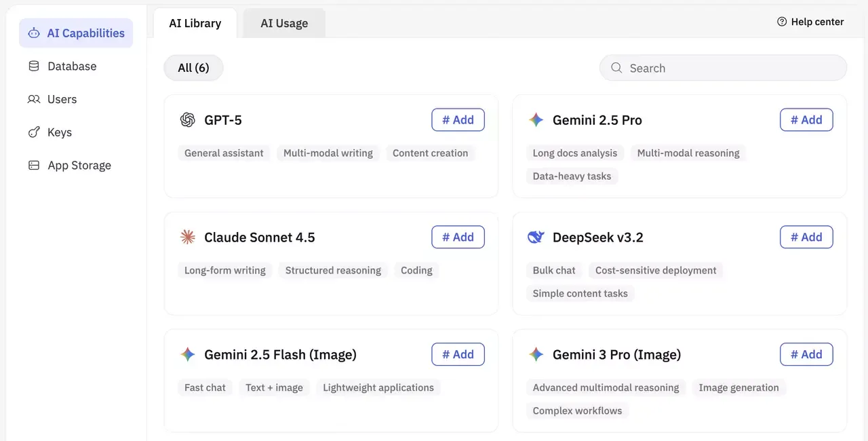
Task: Click the Claude sunburst logo
Action: tap(188, 237)
